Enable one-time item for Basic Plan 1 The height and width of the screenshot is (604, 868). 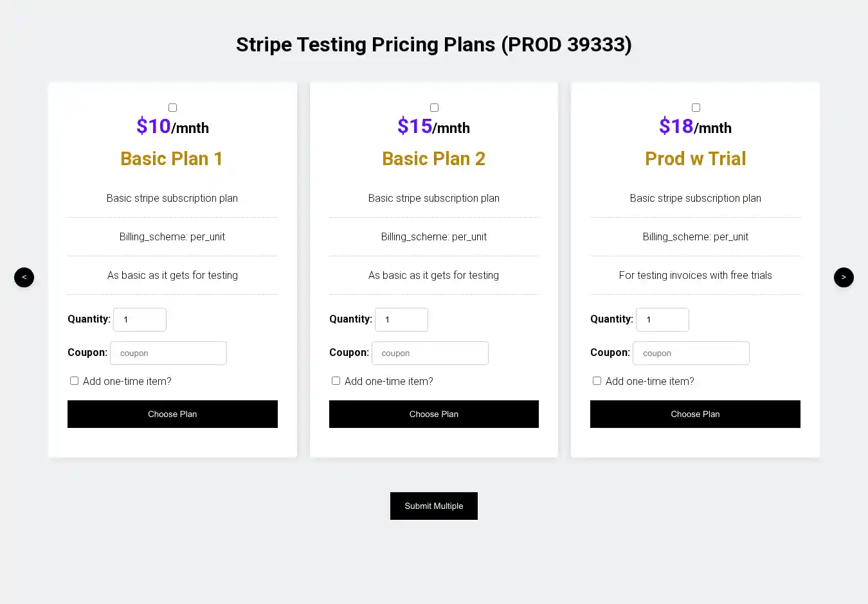coord(75,381)
